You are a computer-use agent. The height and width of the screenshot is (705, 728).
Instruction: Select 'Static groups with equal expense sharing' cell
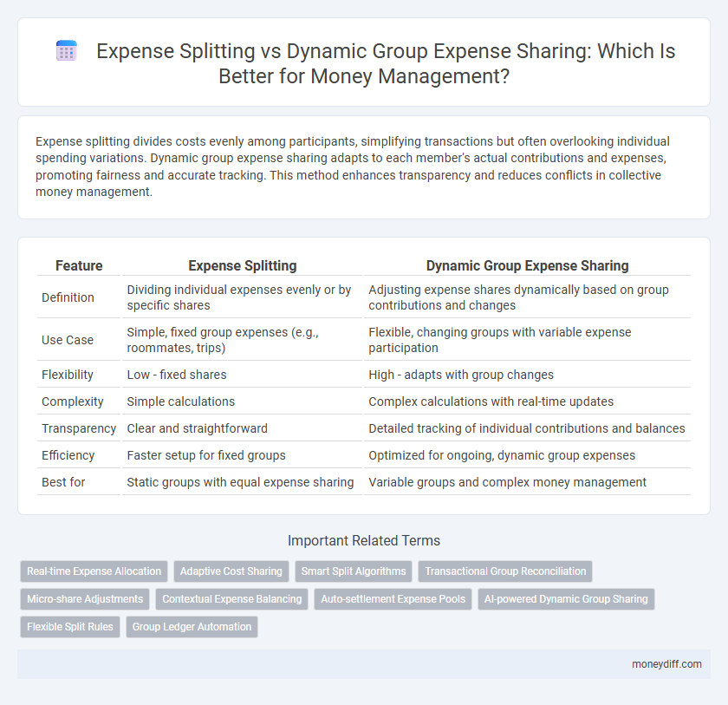click(243, 482)
